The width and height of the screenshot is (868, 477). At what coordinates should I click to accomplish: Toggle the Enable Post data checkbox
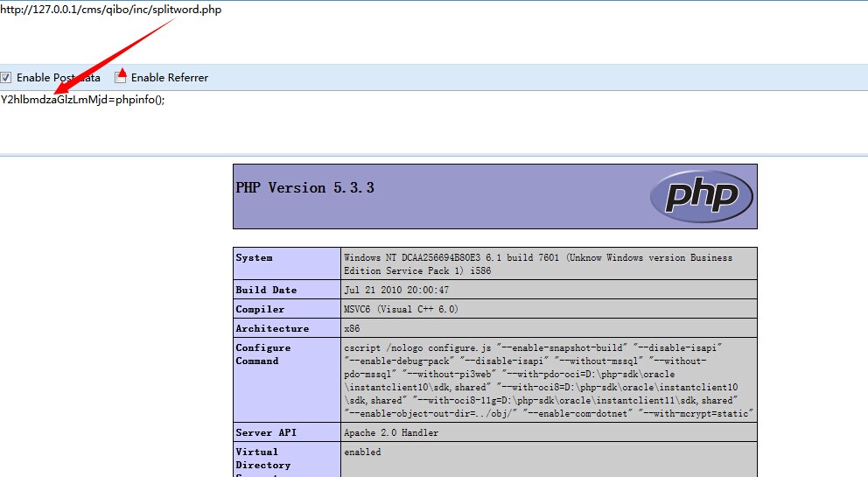[5, 78]
